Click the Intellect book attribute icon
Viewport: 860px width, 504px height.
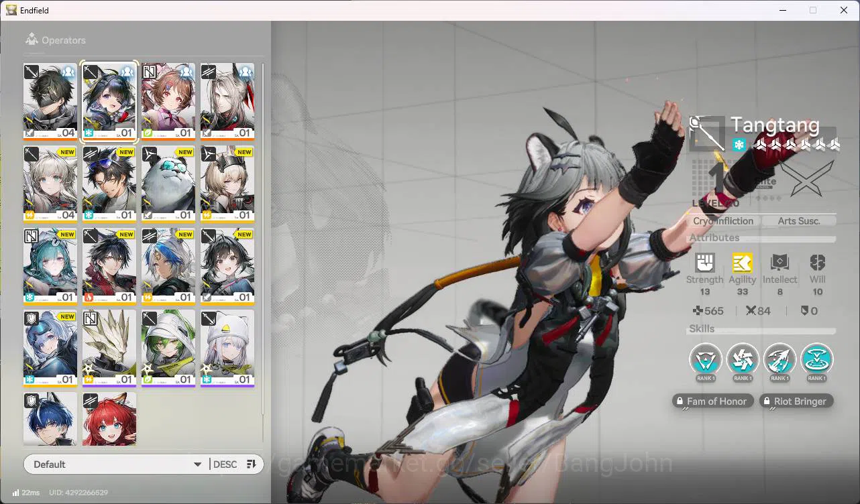[x=780, y=263]
